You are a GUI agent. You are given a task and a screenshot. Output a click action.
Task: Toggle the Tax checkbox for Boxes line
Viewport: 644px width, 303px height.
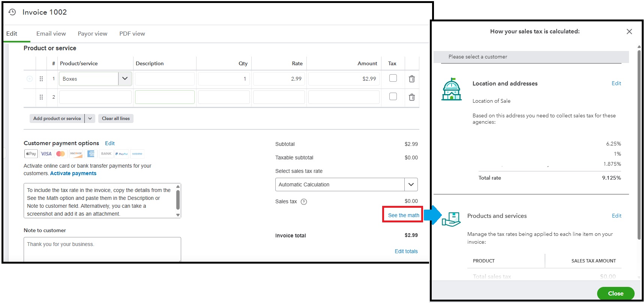(x=393, y=78)
